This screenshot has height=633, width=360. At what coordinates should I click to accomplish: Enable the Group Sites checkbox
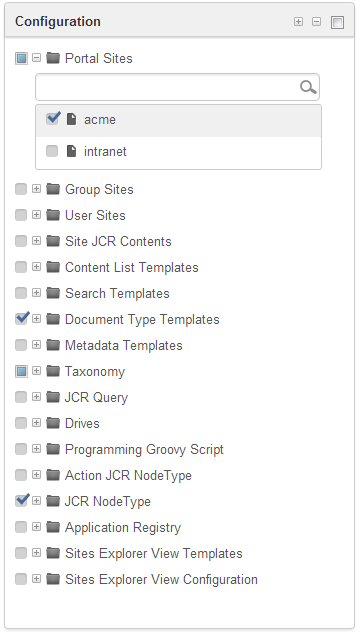click(x=21, y=189)
